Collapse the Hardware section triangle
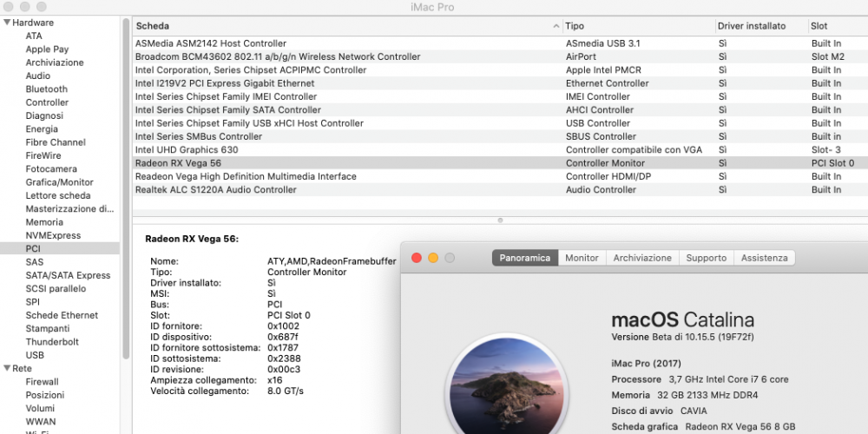Image resolution: width=868 pixels, height=434 pixels. 7,23
